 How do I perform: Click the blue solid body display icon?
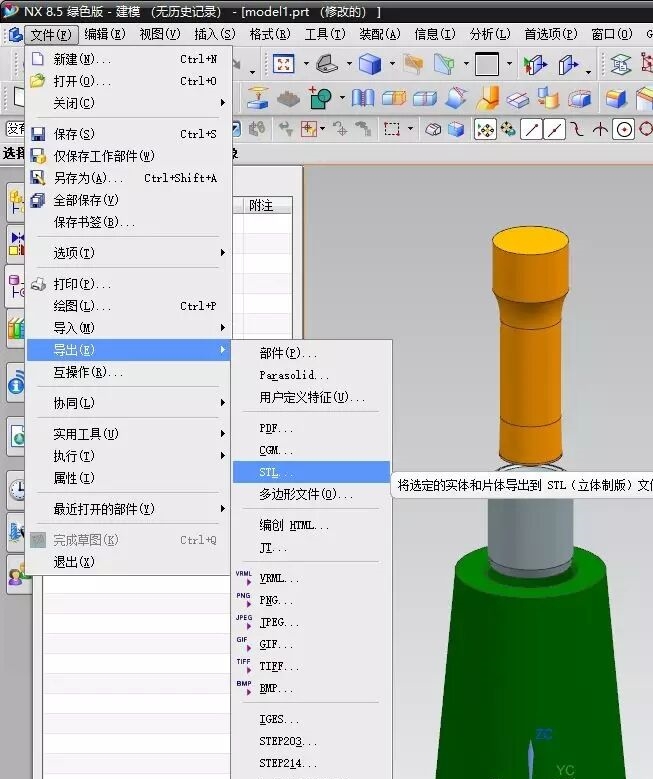456,130
